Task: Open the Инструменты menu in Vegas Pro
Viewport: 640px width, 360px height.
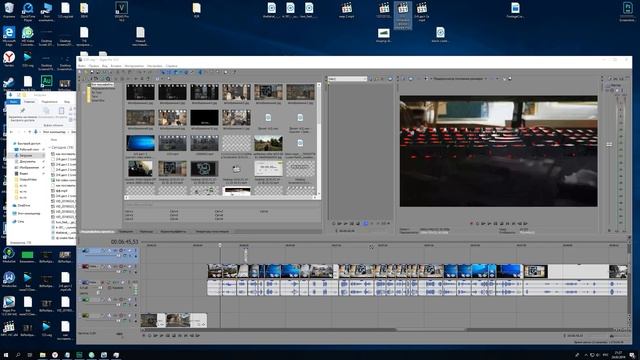Action: [134, 66]
